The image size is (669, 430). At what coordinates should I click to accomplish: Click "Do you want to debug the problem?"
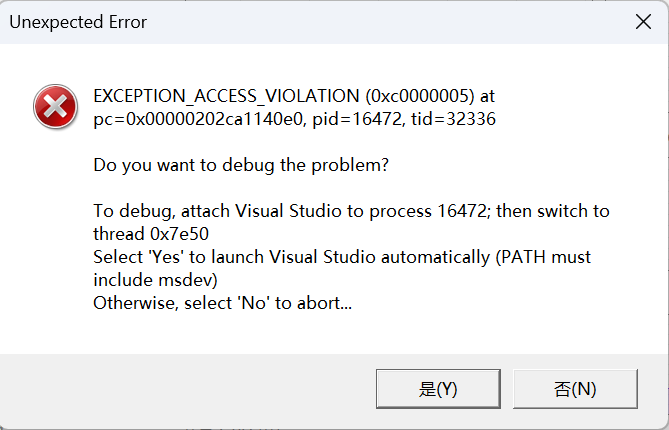(239, 165)
